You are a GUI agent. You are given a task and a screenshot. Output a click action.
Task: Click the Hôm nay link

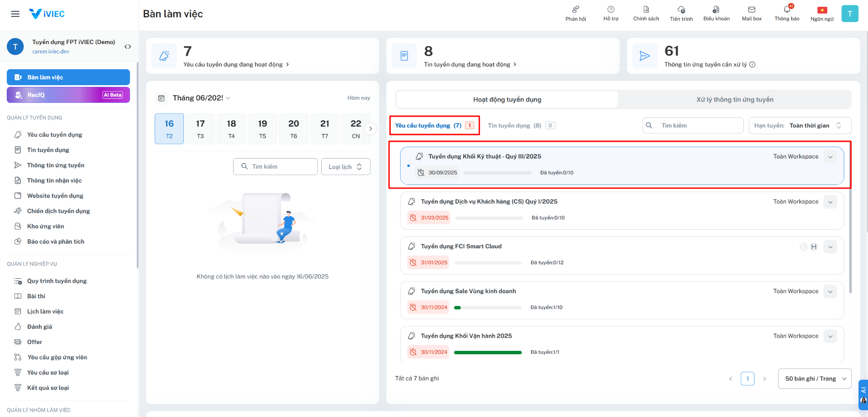click(359, 98)
